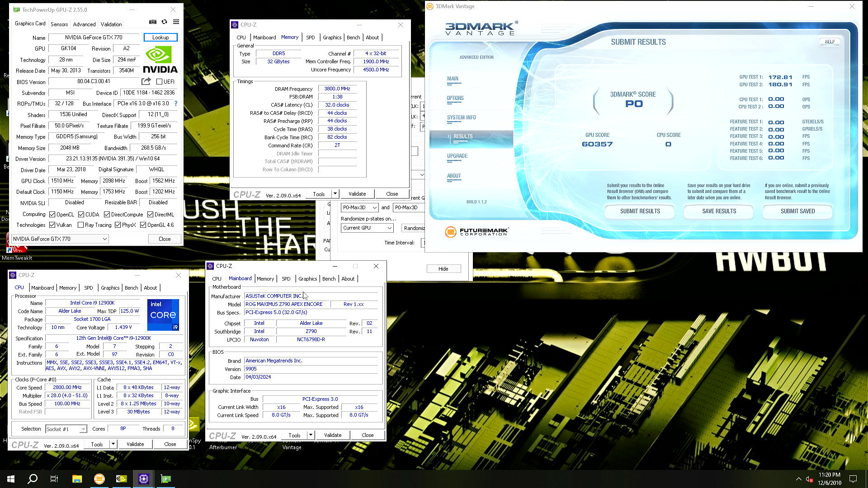Open Tools dropdown arrow in CPU-Z Memory window
The image size is (868, 488).
(335, 194)
